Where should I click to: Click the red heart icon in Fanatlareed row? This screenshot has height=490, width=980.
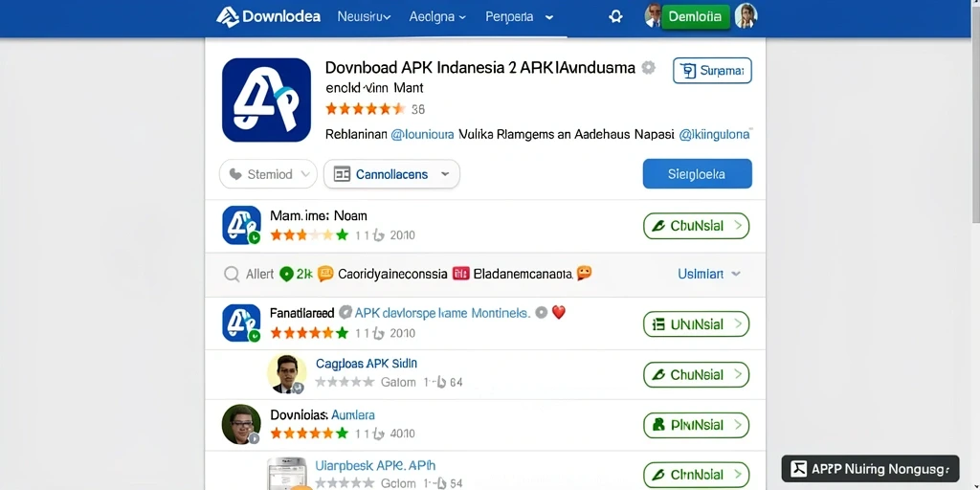click(559, 313)
